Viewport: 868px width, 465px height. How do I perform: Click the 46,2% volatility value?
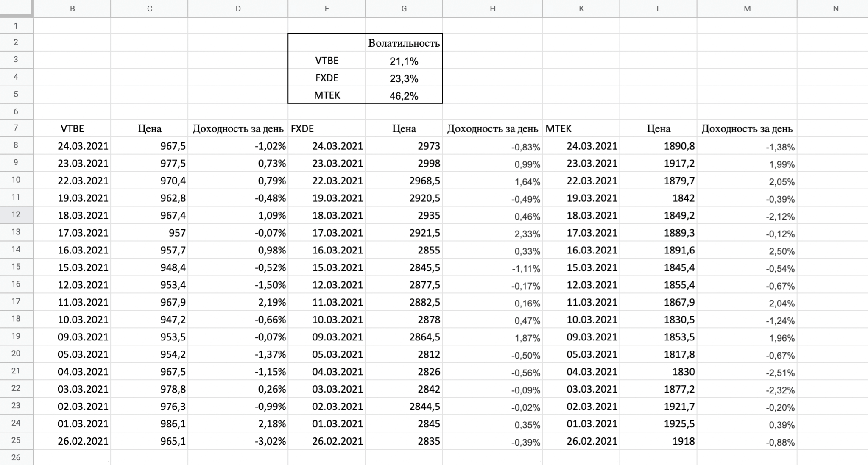tap(404, 95)
